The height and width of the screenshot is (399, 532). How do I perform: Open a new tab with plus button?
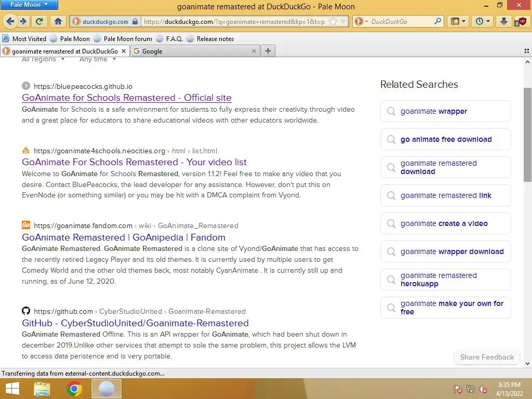point(268,51)
